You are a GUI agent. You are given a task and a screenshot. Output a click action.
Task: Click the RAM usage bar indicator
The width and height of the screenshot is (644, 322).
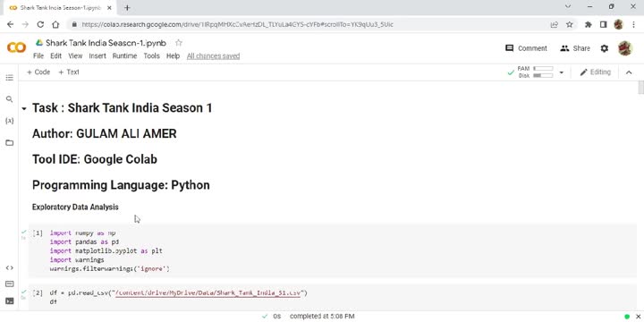543,69
